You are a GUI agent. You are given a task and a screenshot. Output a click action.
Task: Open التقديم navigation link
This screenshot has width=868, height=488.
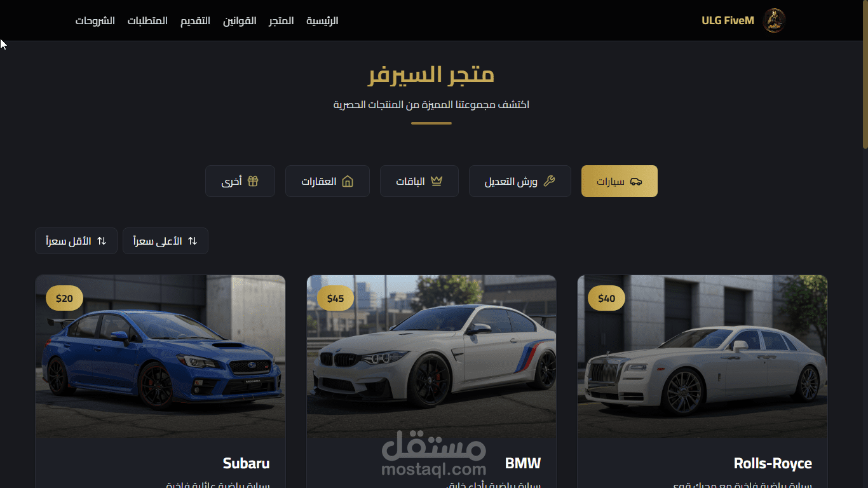click(x=196, y=20)
